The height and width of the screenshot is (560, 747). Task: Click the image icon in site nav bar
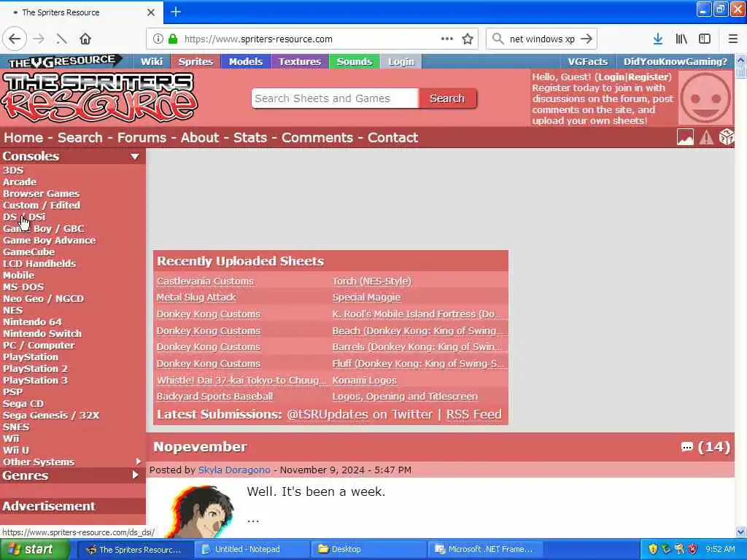pos(685,137)
